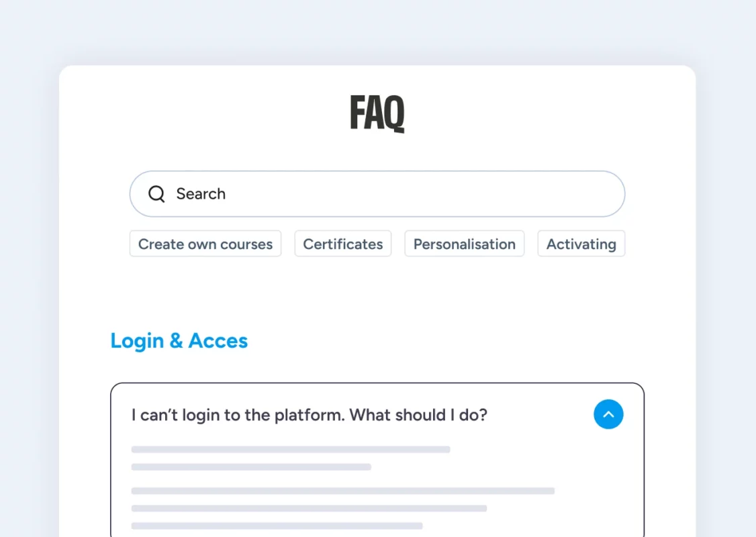Viewport: 756px width, 537px height.
Task: Click the "Search" placeholder text
Action: click(201, 194)
